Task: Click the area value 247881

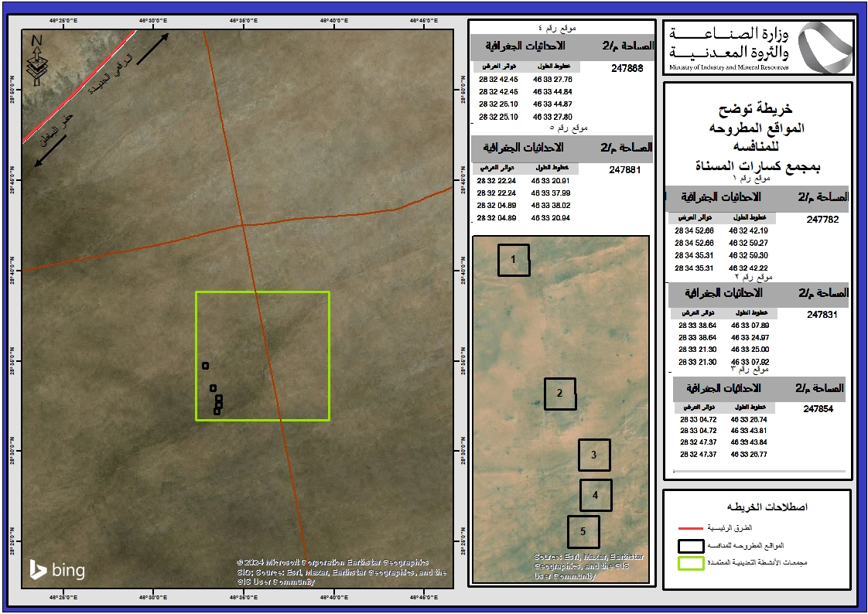Action: 625,170
